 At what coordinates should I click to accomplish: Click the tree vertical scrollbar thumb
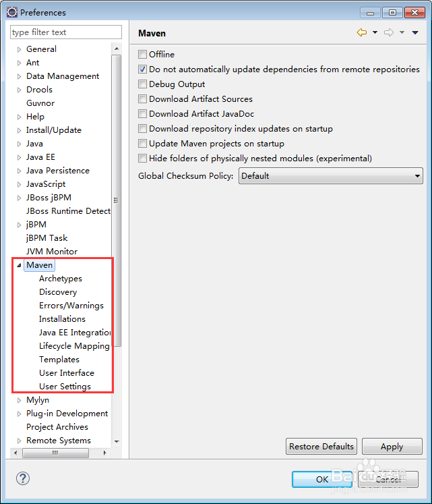[x=117, y=200]
